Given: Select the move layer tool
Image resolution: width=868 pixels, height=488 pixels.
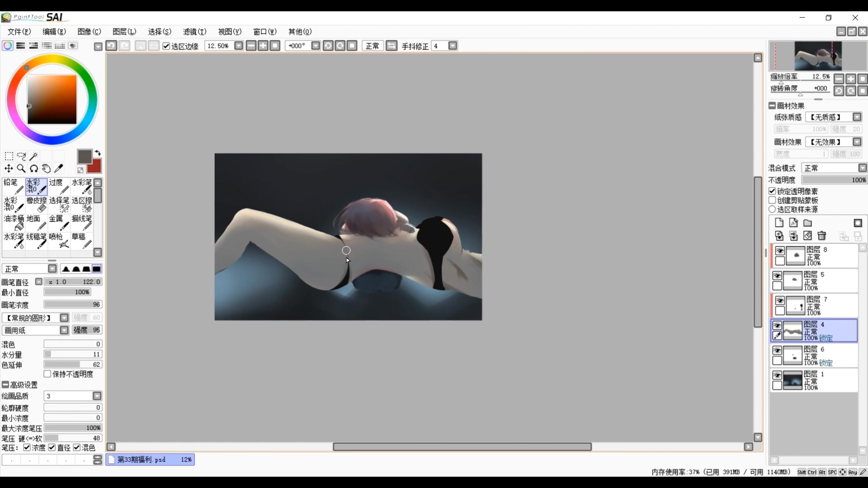Looking at the screenshot, I should pos(9,169).
